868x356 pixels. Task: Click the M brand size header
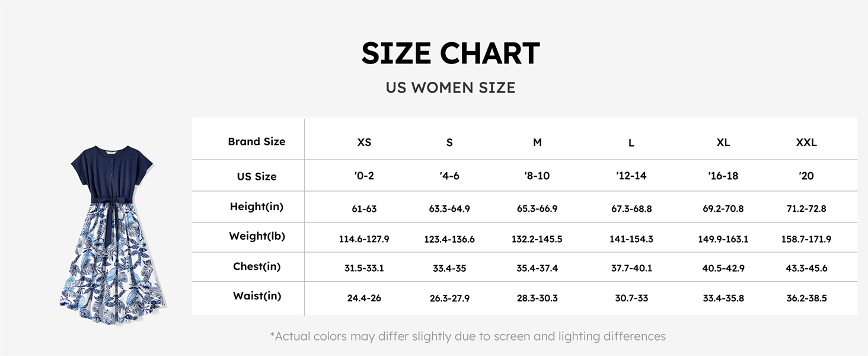tap(537, 142)
